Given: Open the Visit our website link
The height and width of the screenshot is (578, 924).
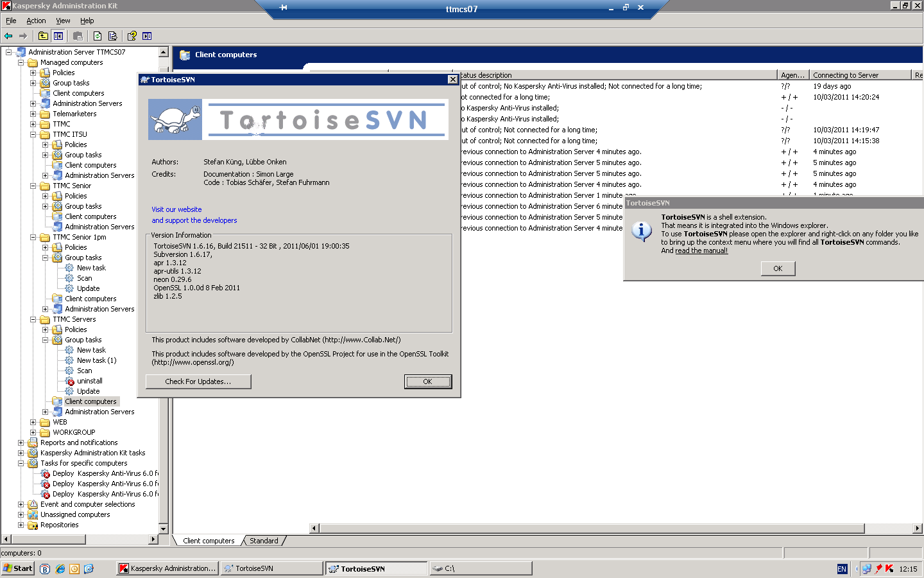Looking at the screenshot, I should coord(176,209).
